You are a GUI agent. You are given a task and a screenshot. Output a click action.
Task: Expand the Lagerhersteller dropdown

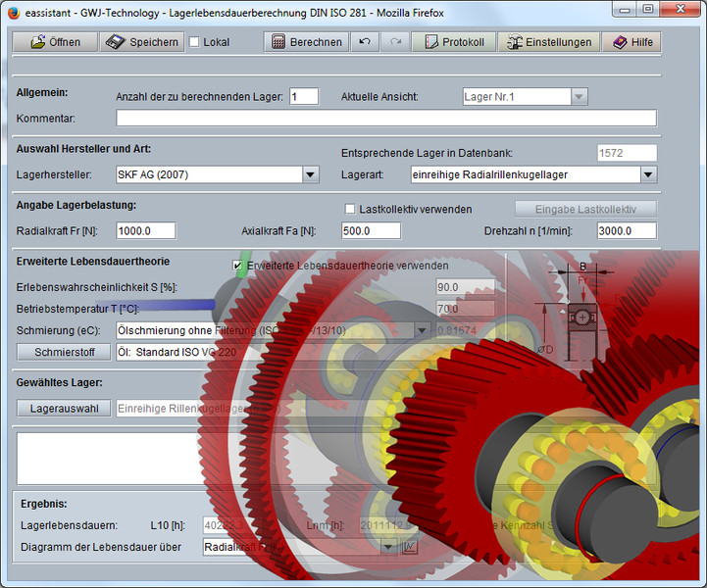point(310,174)
